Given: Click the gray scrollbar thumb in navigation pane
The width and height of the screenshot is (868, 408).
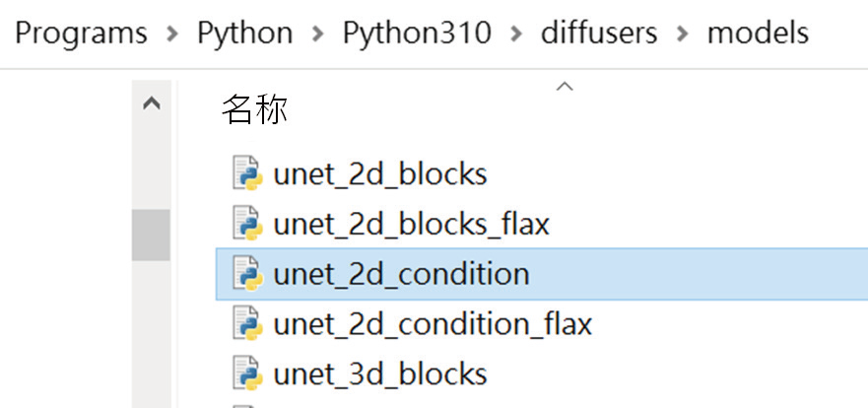Looking at the screenshot, I should pyautogui.click(x=151, y=235).
